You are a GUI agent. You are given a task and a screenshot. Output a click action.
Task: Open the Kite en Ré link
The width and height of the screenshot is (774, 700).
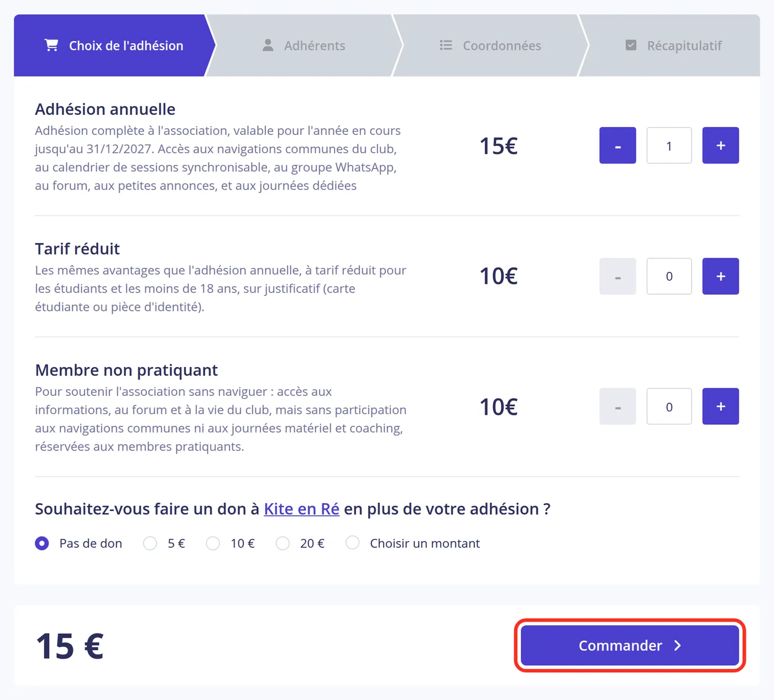[x=301, y=509]
